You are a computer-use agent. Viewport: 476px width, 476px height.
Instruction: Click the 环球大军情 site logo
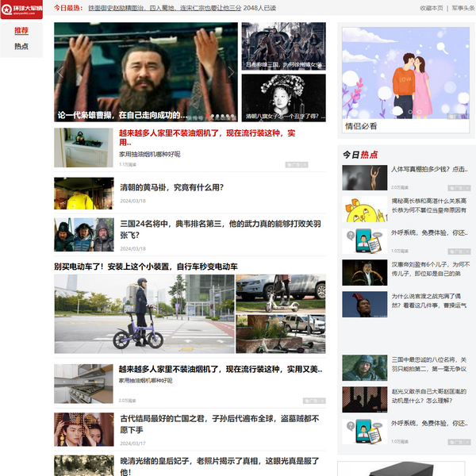coord(23,10)
